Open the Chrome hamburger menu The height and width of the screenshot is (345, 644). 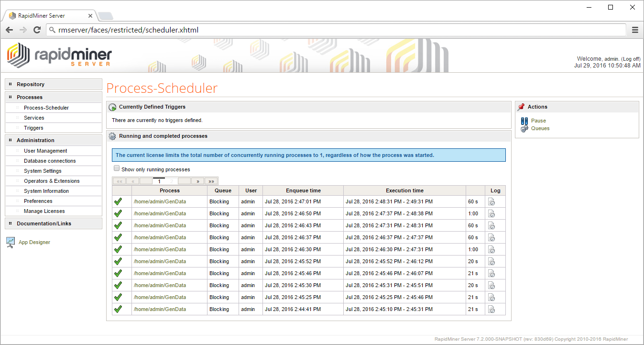click(635, 30)
